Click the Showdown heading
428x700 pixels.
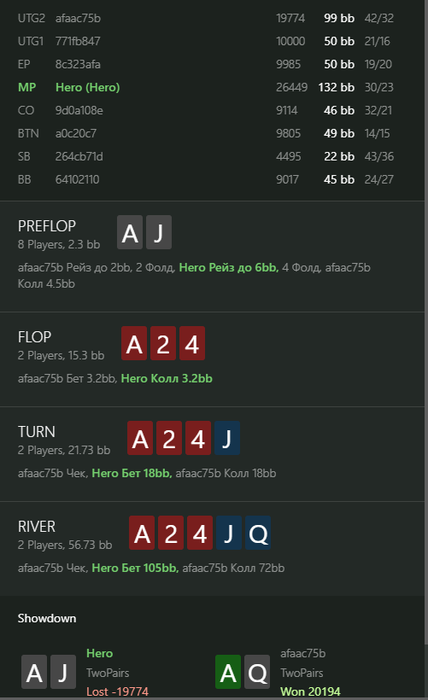click(47, 618)
